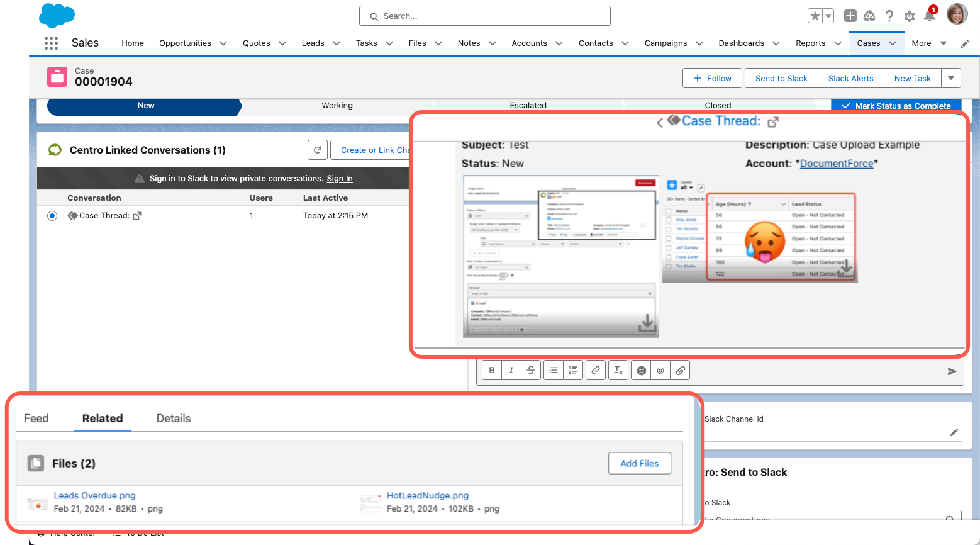Screen dimensions: 980x545
Task: Expand the Accounts tab dropdown chevron
Action: pyautogui.click(x=559, y=43)
